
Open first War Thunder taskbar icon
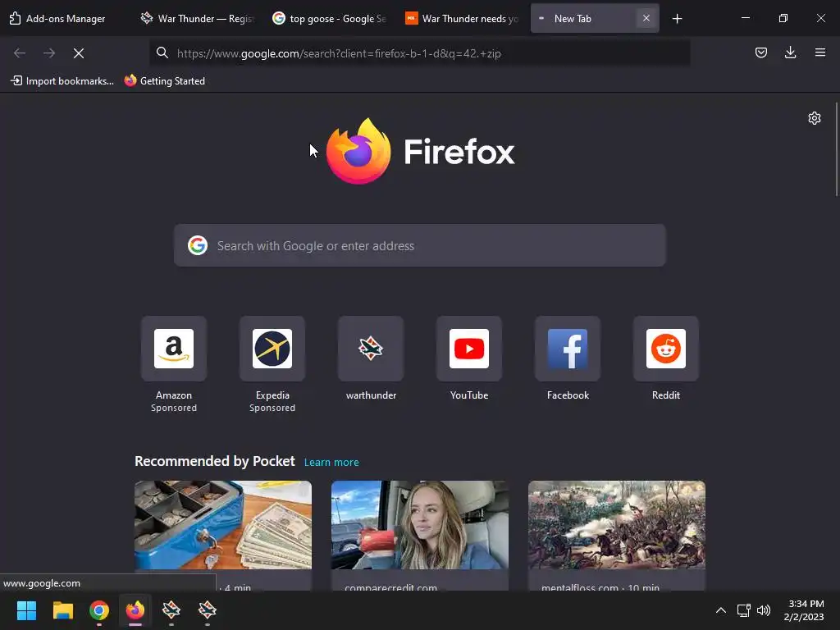[x=171, y=610]
